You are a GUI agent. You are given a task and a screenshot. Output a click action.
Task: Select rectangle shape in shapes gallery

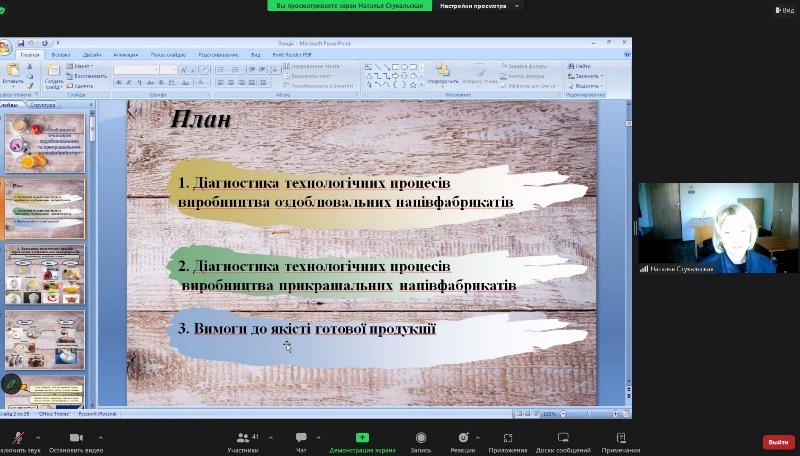[x=395, y=67]
